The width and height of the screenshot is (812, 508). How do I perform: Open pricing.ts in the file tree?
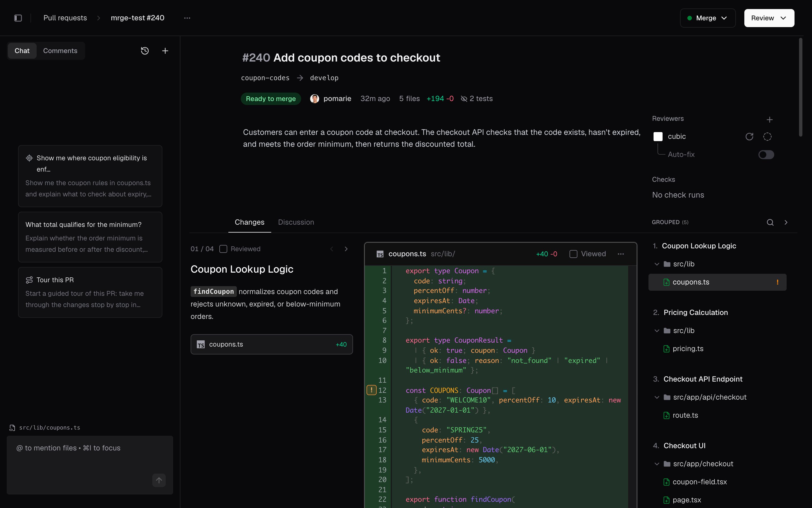[x=687, y=349]
